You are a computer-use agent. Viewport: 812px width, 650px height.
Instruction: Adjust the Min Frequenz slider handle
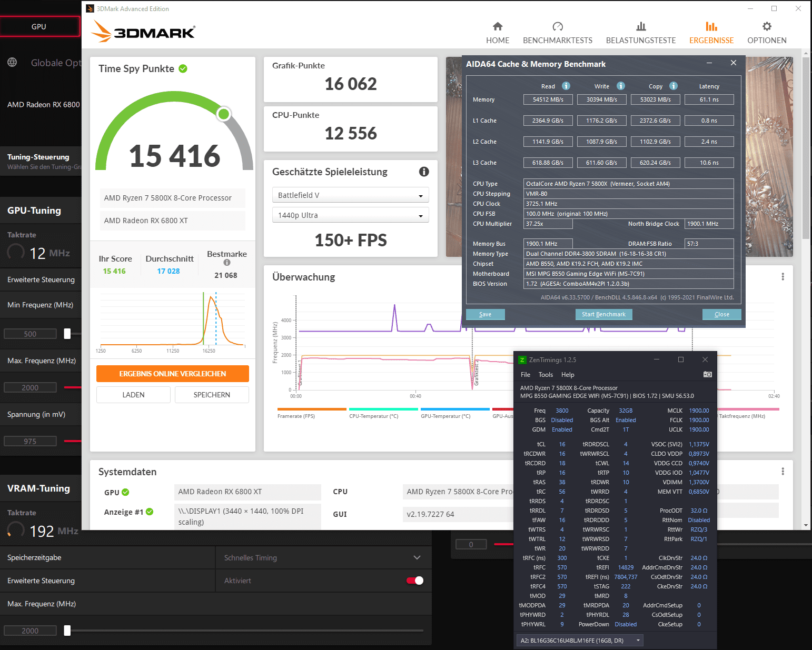pos(67,334)
